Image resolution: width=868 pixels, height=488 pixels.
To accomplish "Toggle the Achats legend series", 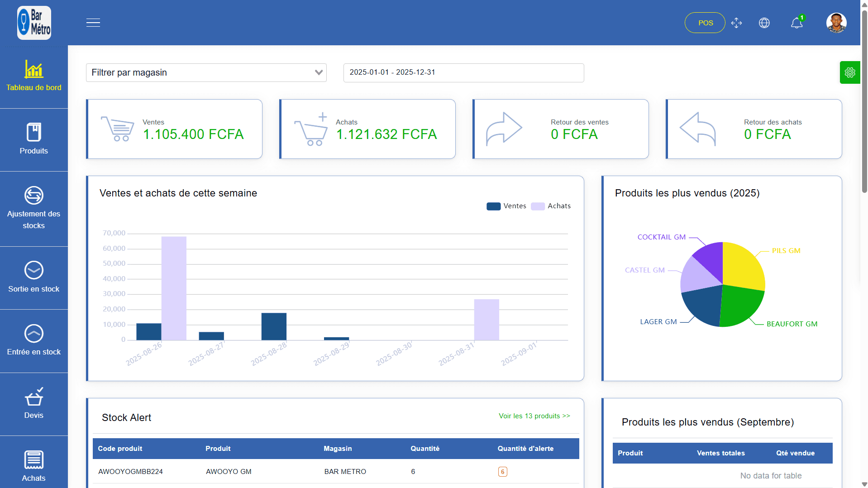I will 550,206.
